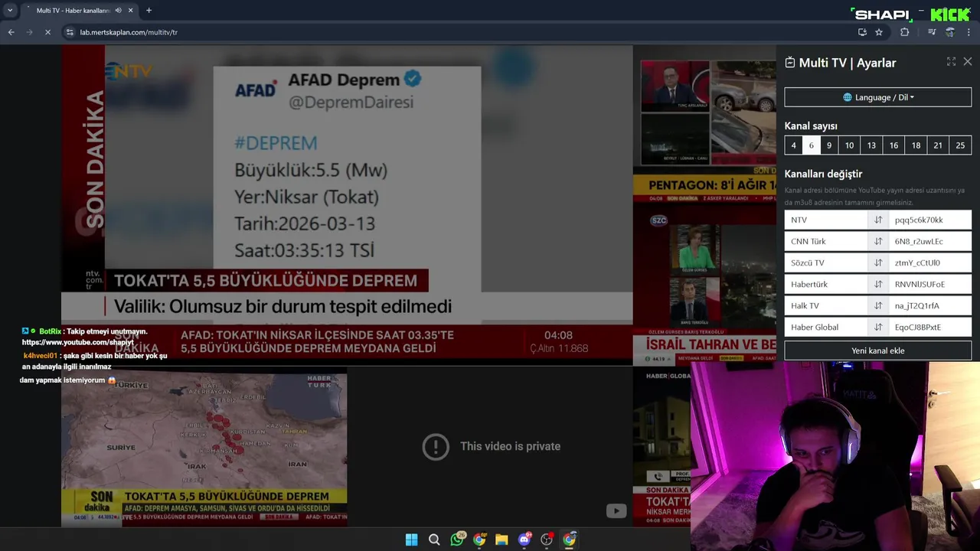
Task: Mute the Multi TV browser tab
Action: pyautogui.click(x=118, y=11)
